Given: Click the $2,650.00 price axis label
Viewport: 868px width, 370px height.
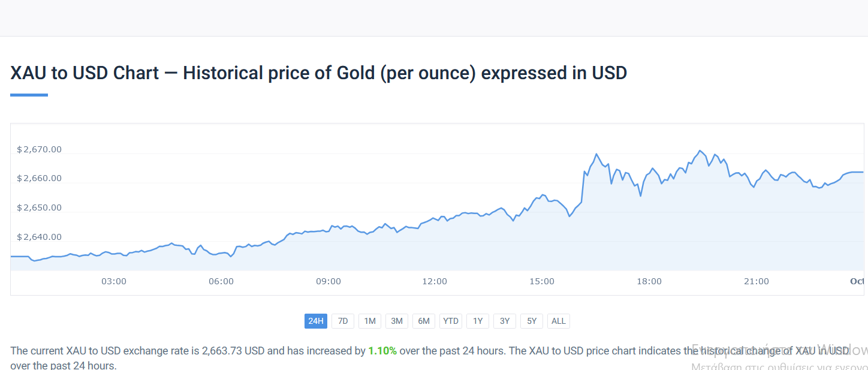Looking at the screenshot, I should pos(39,207).
